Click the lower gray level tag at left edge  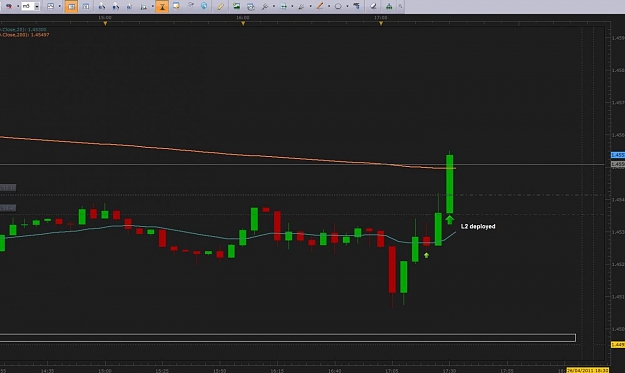(8, 208)
